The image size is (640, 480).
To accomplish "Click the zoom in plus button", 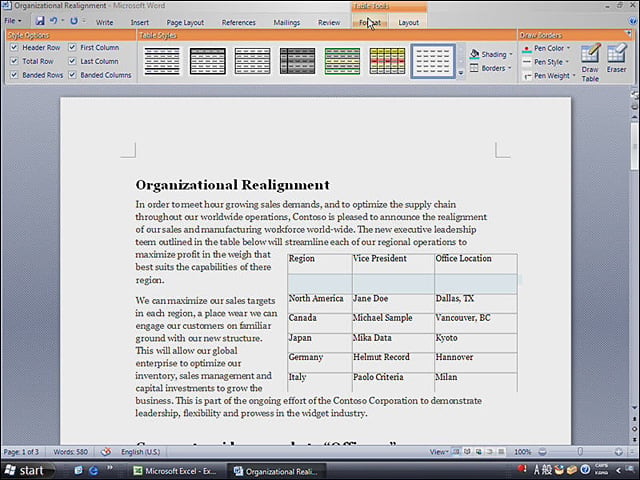I will point(618,452).
